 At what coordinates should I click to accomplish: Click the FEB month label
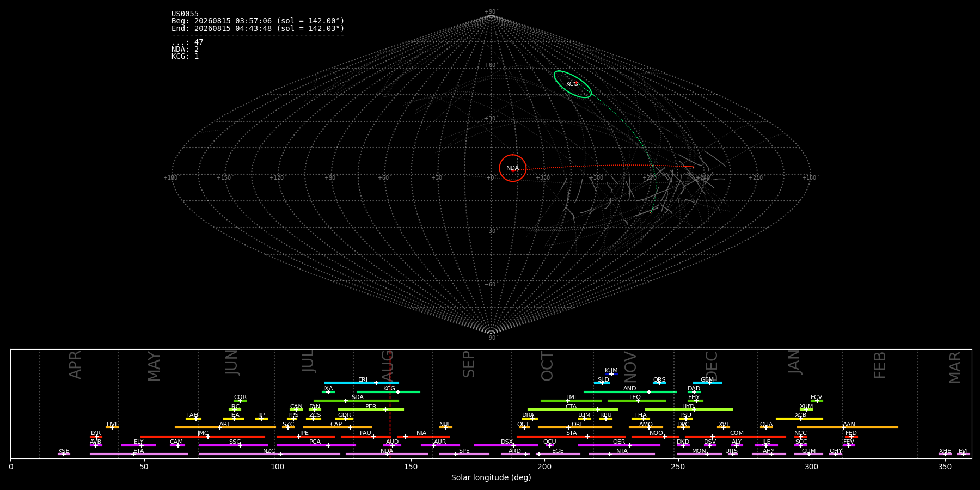(880, 365)
